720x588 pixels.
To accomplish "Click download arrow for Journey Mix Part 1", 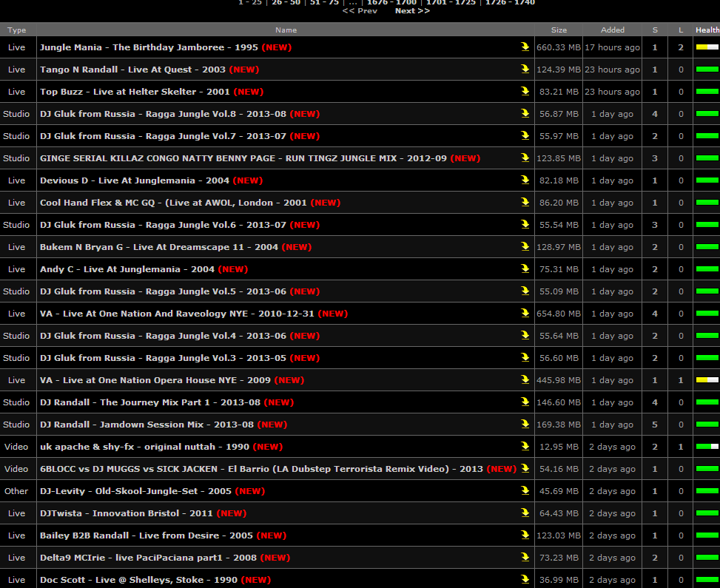I will (525, 402).
